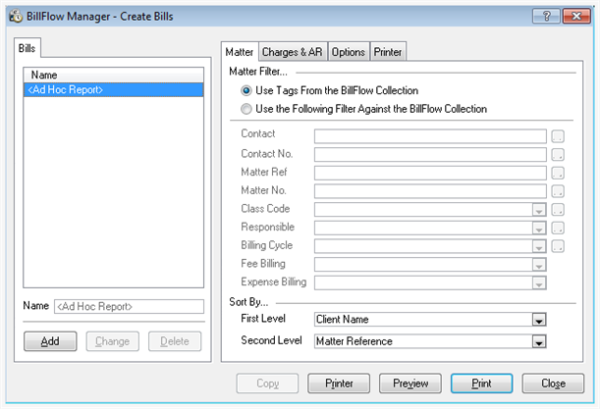Click the Matter Ref input field
Screen dimensions: 600x409
(430, 173)
